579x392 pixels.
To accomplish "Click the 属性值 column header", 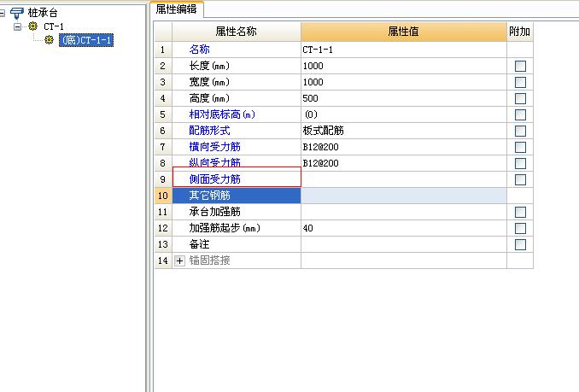I will click(404, 32).
